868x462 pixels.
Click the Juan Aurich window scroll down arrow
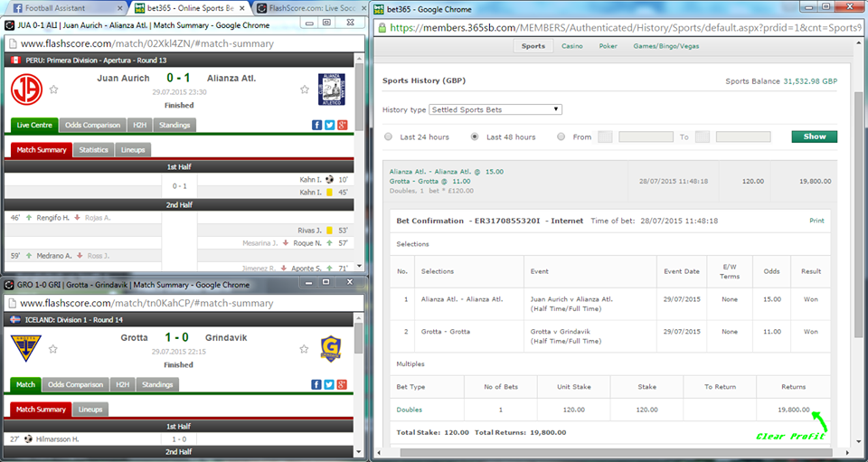point(359,267)
